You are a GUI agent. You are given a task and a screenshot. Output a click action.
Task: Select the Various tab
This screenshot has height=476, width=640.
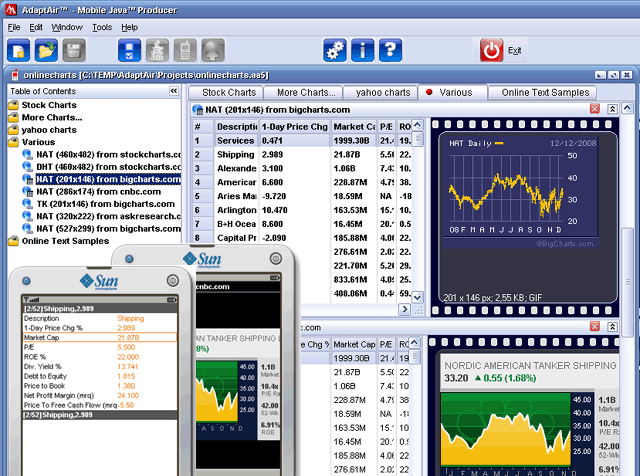coord(452,93)
